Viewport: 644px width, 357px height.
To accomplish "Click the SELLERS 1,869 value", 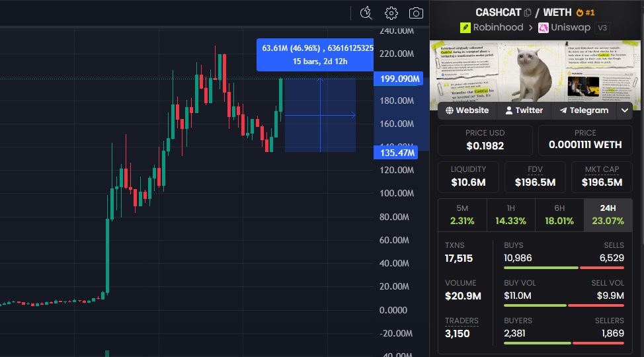I will click(613, 333).
